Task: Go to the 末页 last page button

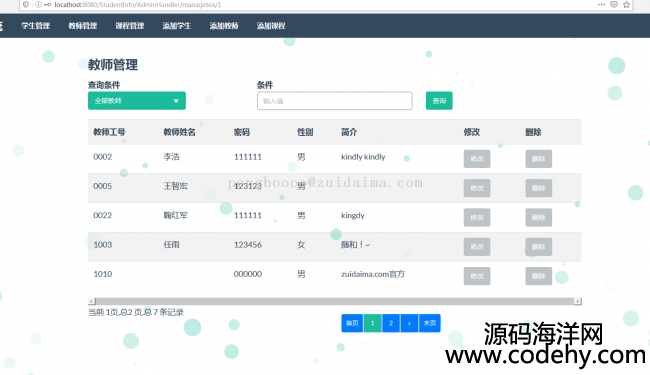Action: (429, 323)
